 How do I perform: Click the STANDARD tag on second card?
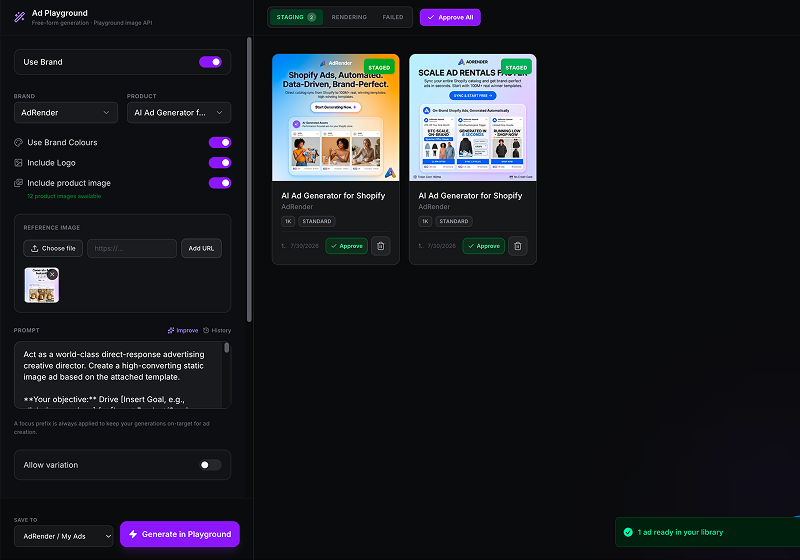point(454,221)
